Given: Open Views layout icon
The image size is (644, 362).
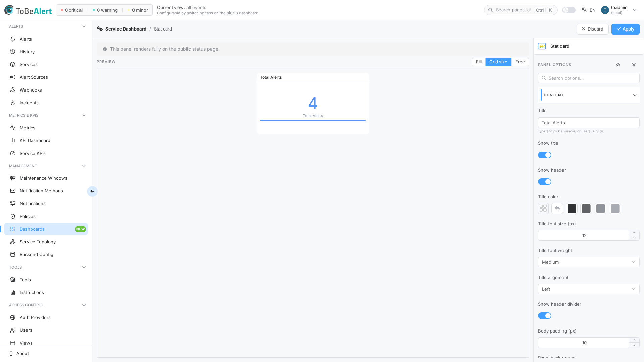Looking at the screenshot, I should coord(13,343).
